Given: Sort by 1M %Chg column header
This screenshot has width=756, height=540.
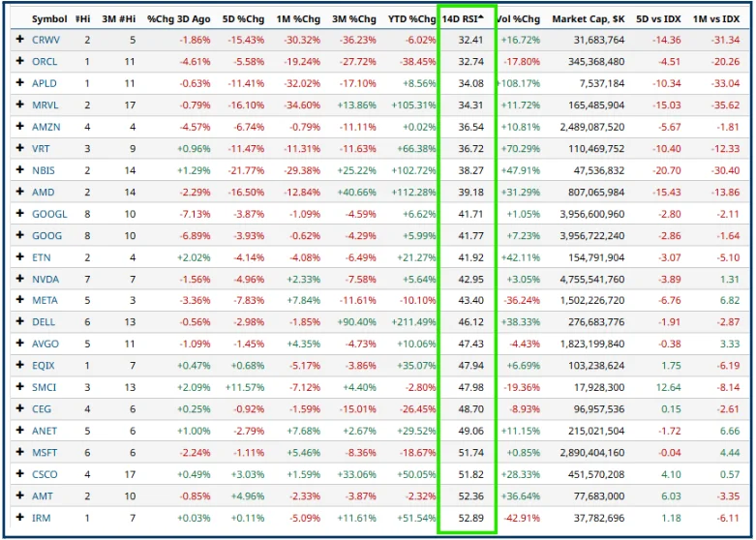Looking at the screenshot, I should 298,19.
